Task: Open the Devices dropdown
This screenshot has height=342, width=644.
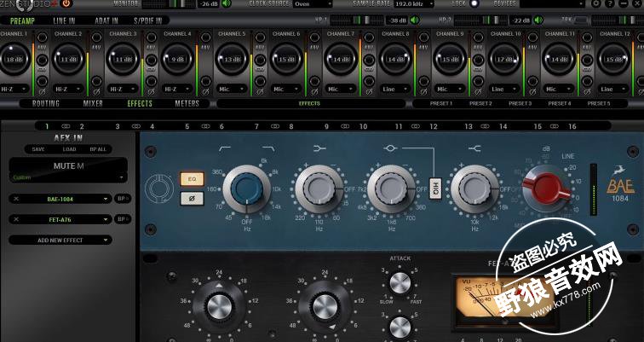Action: coord(552,3)
